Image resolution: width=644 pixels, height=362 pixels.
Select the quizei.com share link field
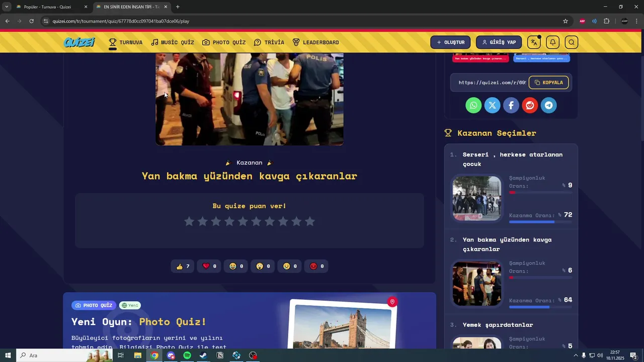click(492, 82)
